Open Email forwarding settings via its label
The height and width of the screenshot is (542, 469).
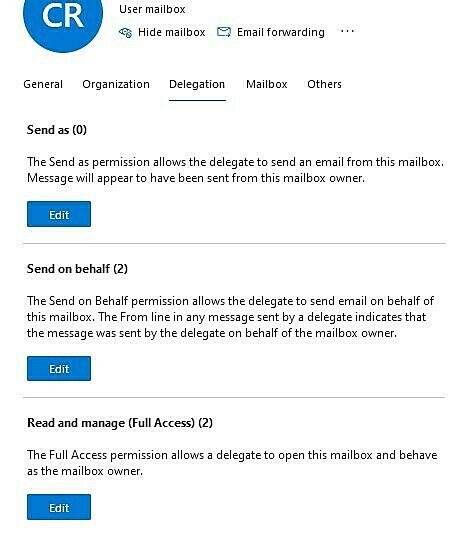click(281, 32)
